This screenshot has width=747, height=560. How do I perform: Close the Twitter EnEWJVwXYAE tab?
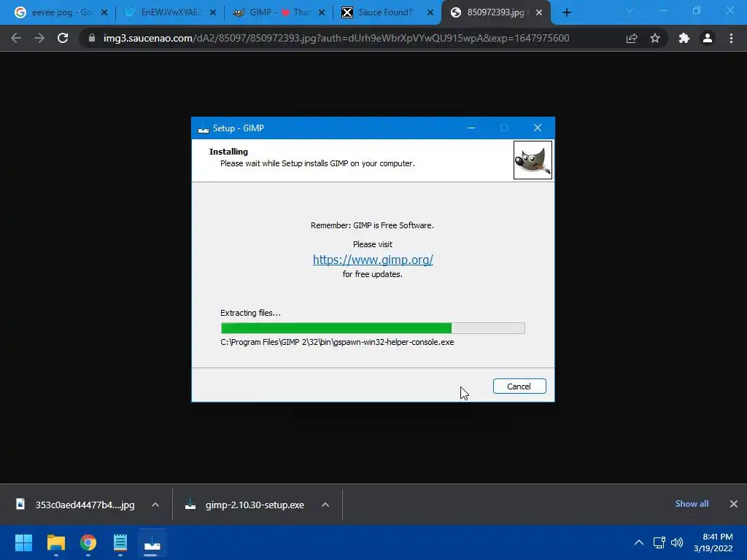(213, 13)
